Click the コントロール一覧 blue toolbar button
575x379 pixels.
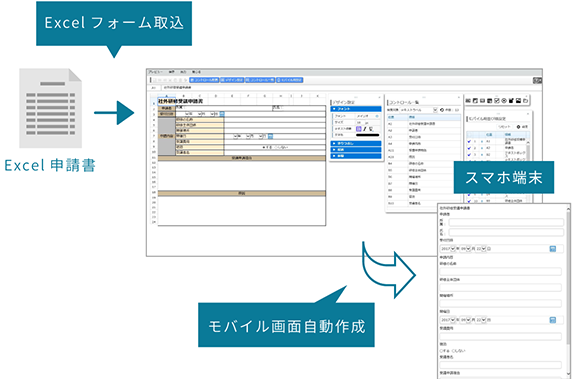[260, 80]
